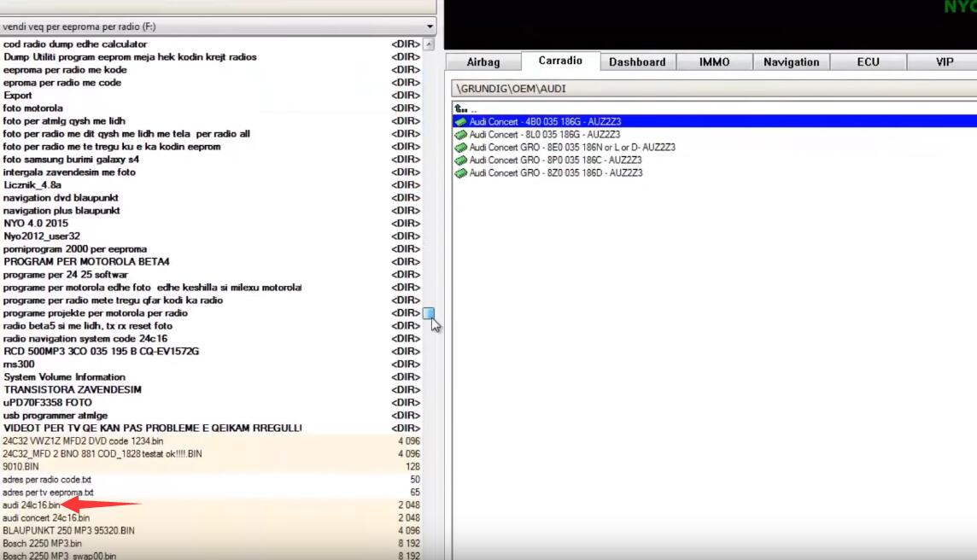Click the chip icon beside Audi Concert GRO 8E0

[460, 148]
